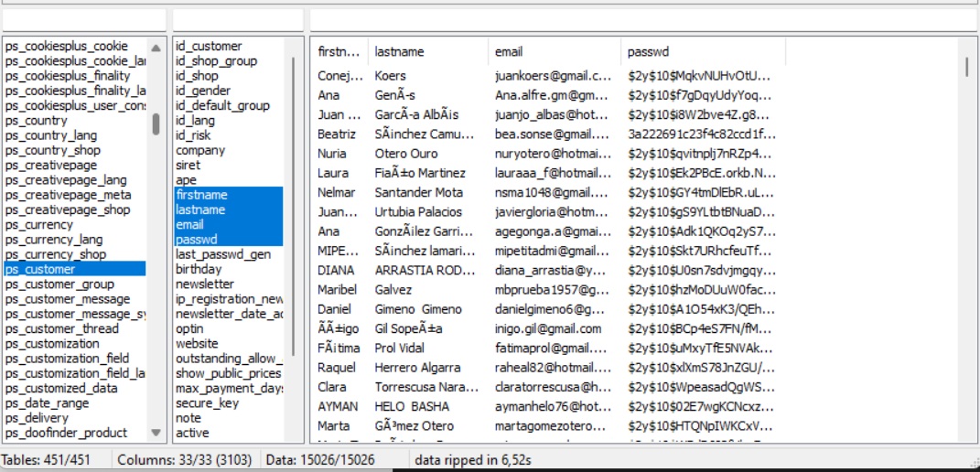This screenshot has height=472, width=980.
Task: Select the newsletter column
Action: [x=228, y=284]
